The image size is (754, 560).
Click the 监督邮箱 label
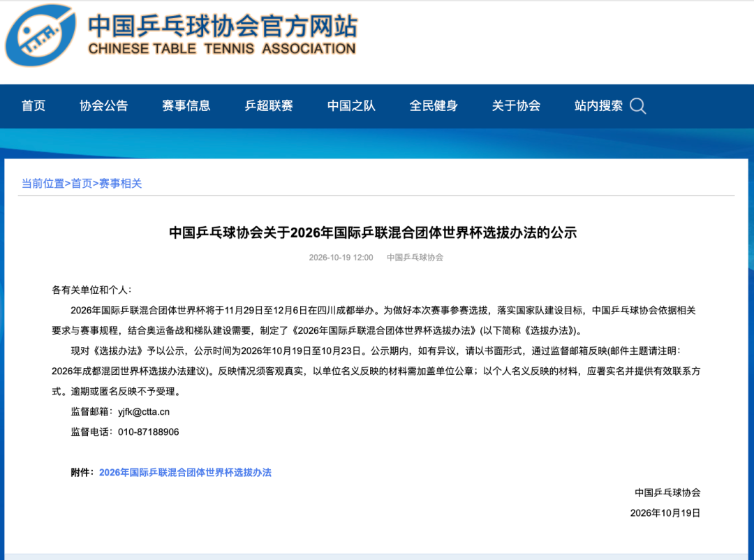click(92, 412)
